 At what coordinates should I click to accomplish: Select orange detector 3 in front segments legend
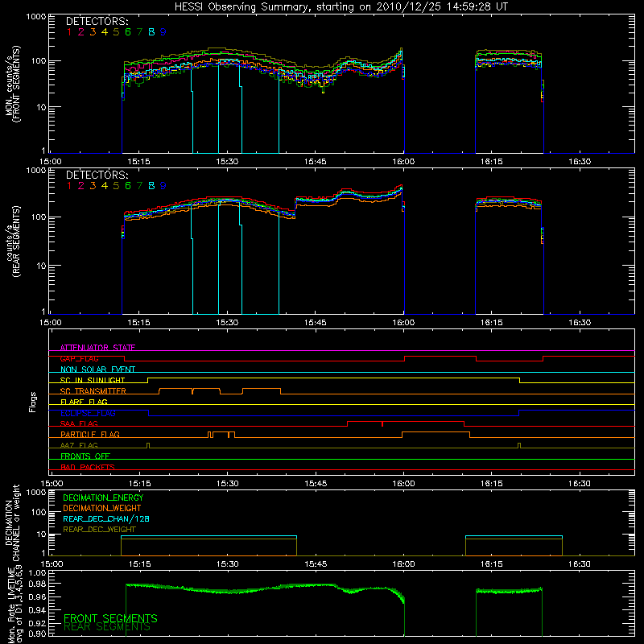click(x=93, y=32)
